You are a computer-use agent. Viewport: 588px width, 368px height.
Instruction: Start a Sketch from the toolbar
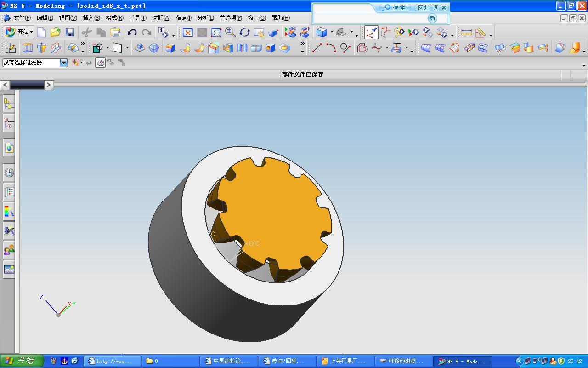10,48
